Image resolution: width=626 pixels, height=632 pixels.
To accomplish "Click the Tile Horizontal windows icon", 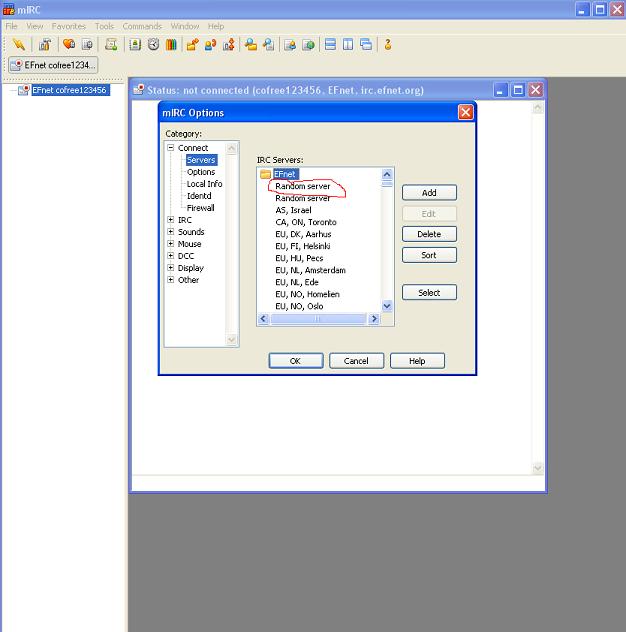I will pos(330,44).
